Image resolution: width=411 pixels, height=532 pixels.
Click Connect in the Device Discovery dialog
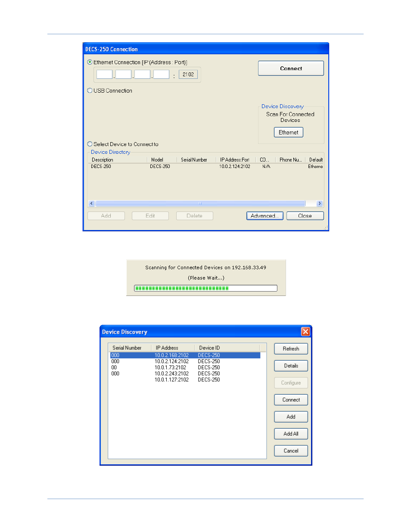tap(291, 400)
